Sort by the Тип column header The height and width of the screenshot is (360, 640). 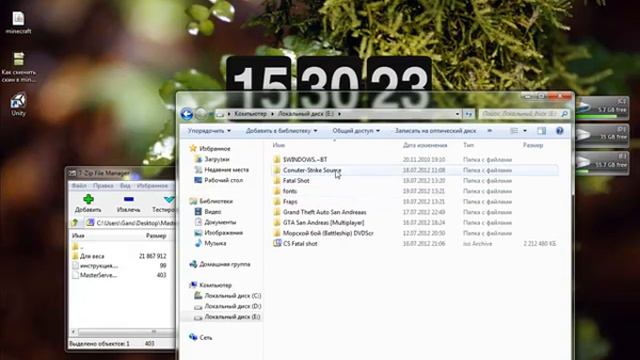tap(468, 145)
